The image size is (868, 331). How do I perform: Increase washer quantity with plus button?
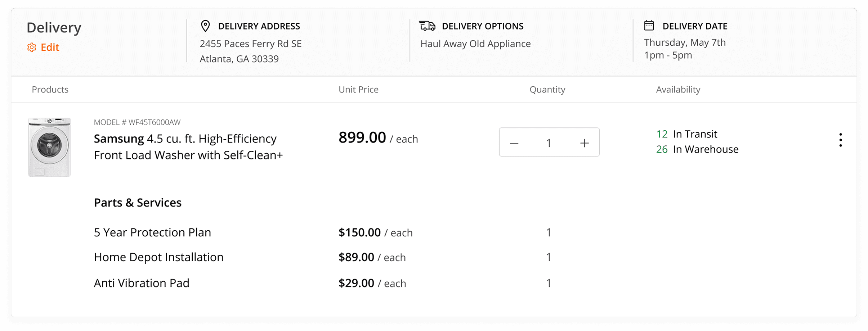point(584,143)
